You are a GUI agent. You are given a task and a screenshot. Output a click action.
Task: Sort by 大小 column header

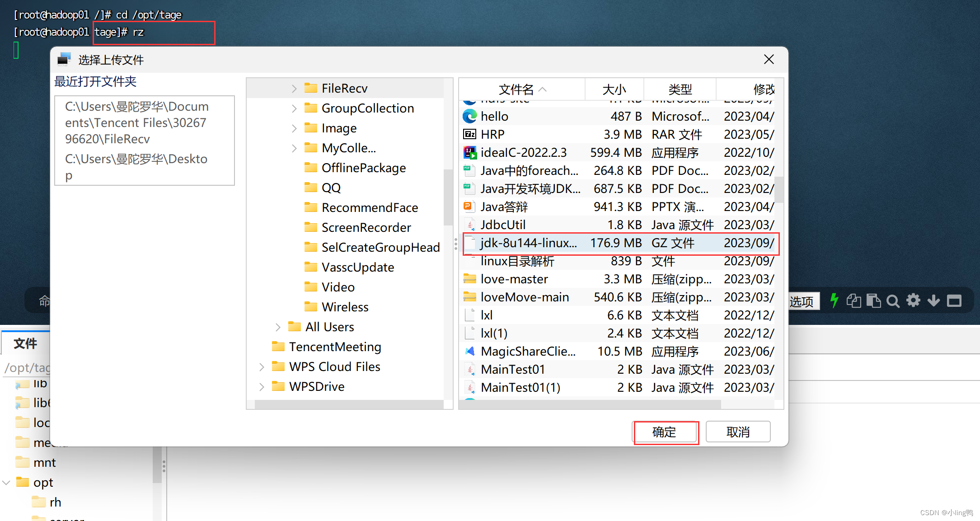pos(614,89)
